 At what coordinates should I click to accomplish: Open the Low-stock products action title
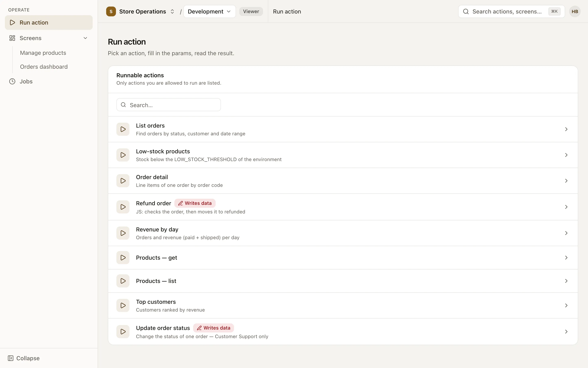pyautogui.click(x=163, y=151)
